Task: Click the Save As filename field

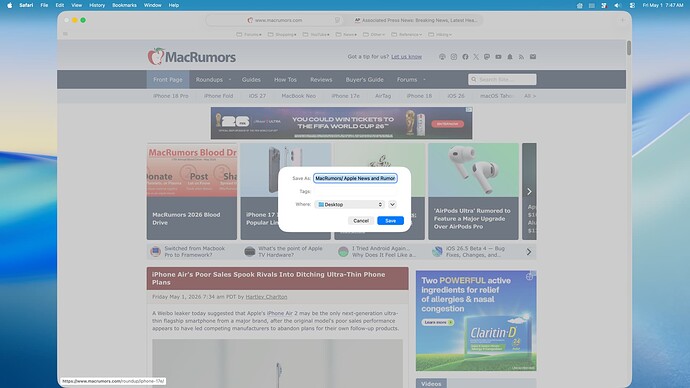Action: tap(355, 178)
